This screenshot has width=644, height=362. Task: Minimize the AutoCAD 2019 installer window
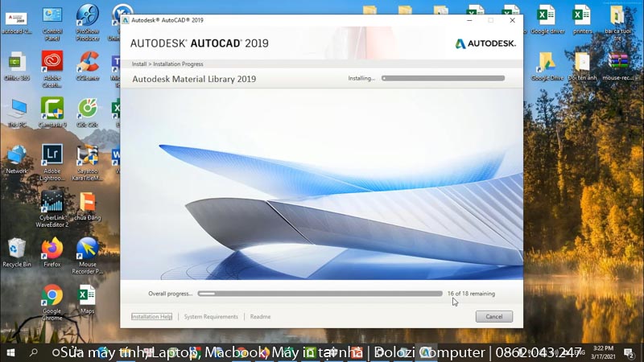471,20
